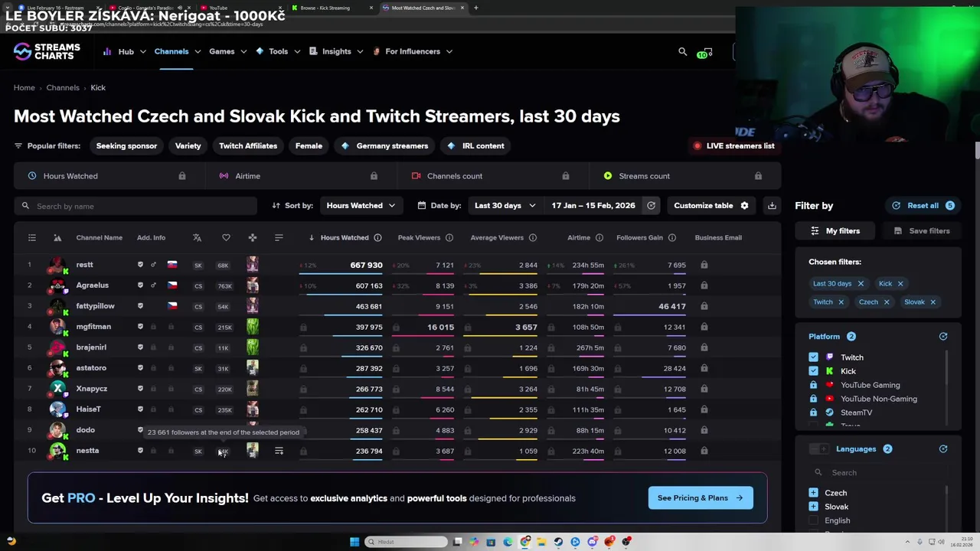Expand the Games navigation menu
This screenshot has width=980, height=551.
[x=227, y=51]
